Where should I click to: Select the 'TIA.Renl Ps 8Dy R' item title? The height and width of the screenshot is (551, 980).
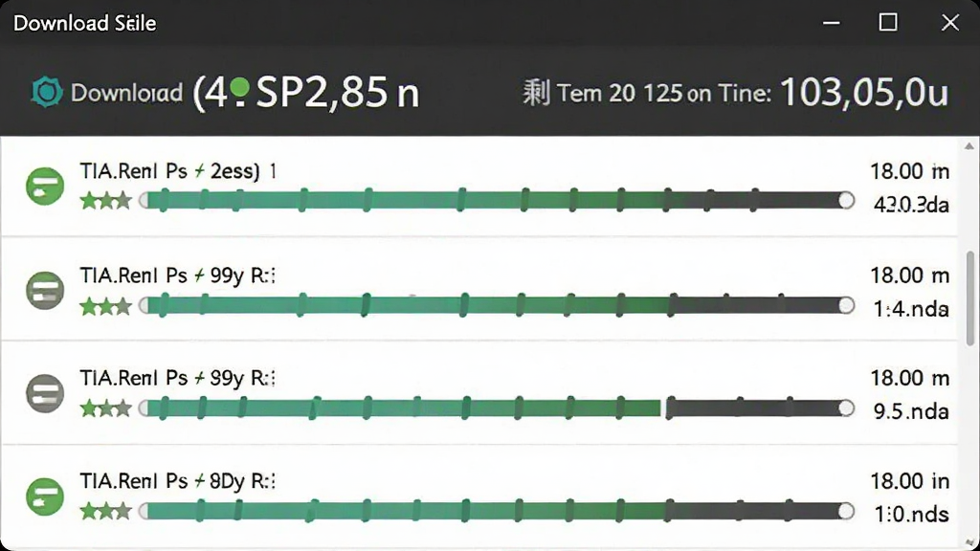(178, 480)
